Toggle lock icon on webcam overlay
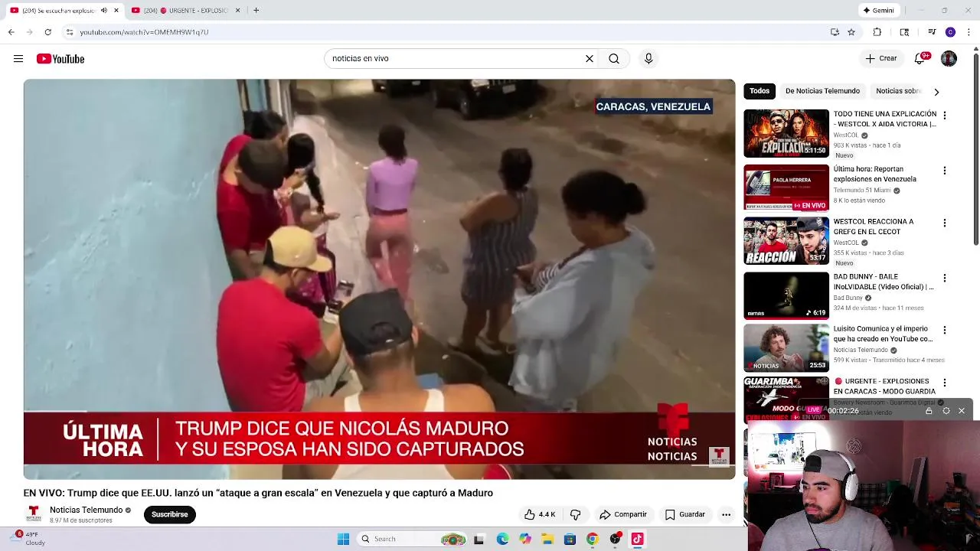980x551 pixels. coord(929,411)
